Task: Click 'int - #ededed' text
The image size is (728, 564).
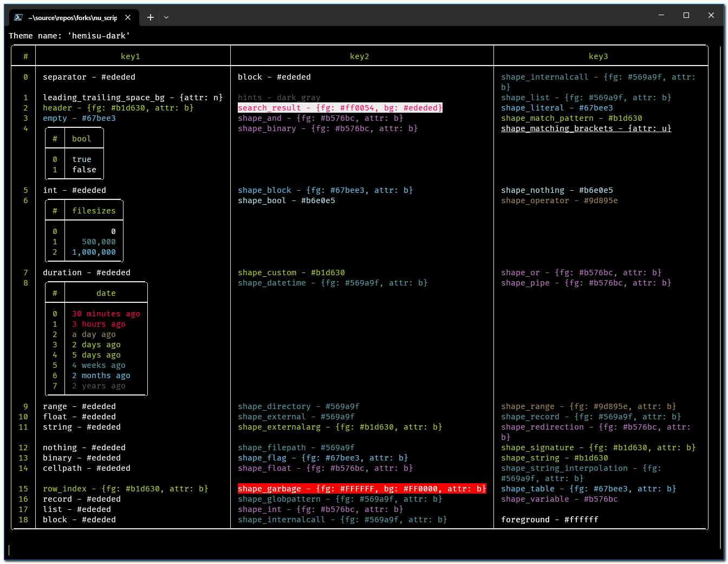Action: point(74,190)
